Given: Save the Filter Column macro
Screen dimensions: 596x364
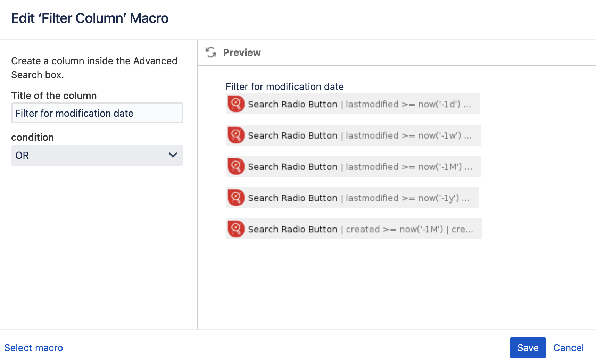Looking at the screenshot, I should [528, 348].
